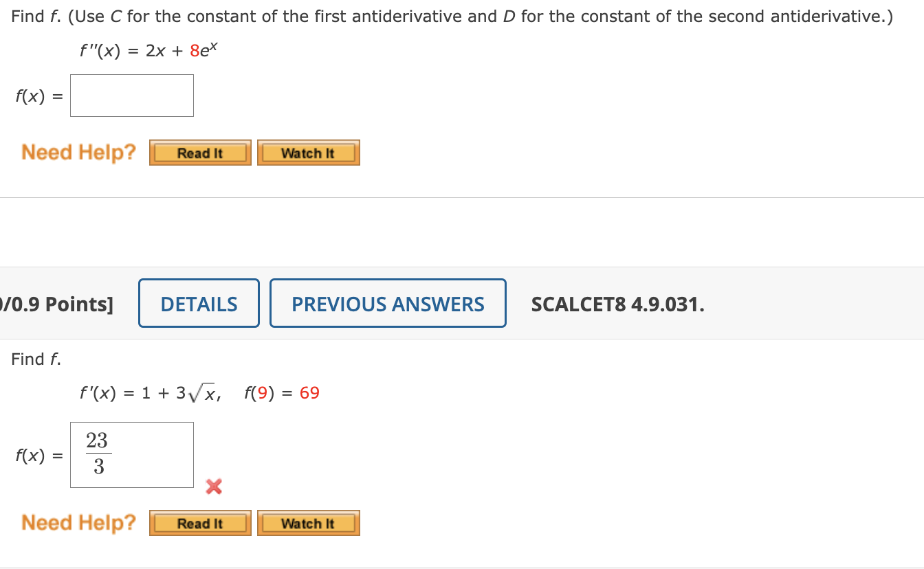The image size is (924, 569).
Task: Click Need Help? on the first problem
Action: [x=78, y=152]
